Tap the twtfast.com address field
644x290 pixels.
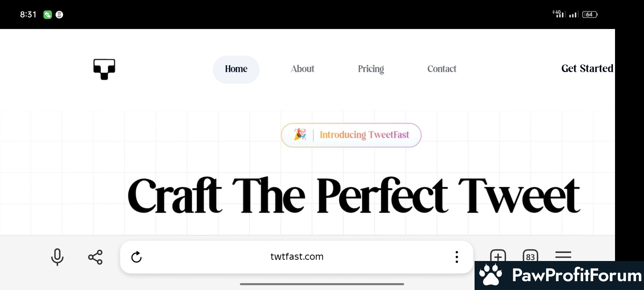coord(297,257)
